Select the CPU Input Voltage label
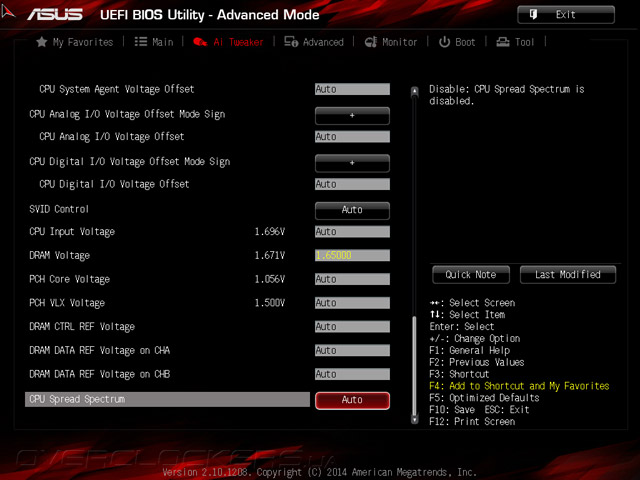Screen dimensions: 640x480 pyautogui.click(x=72, y=232)
